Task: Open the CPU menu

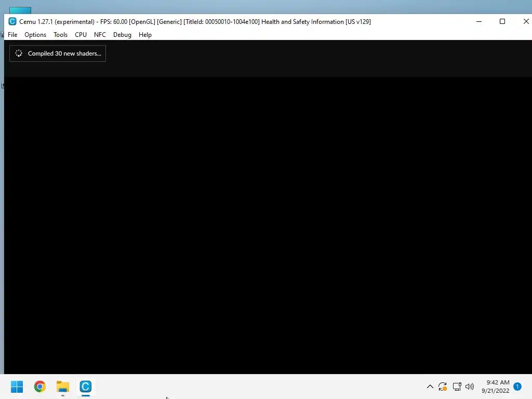Action: point(81,35)
